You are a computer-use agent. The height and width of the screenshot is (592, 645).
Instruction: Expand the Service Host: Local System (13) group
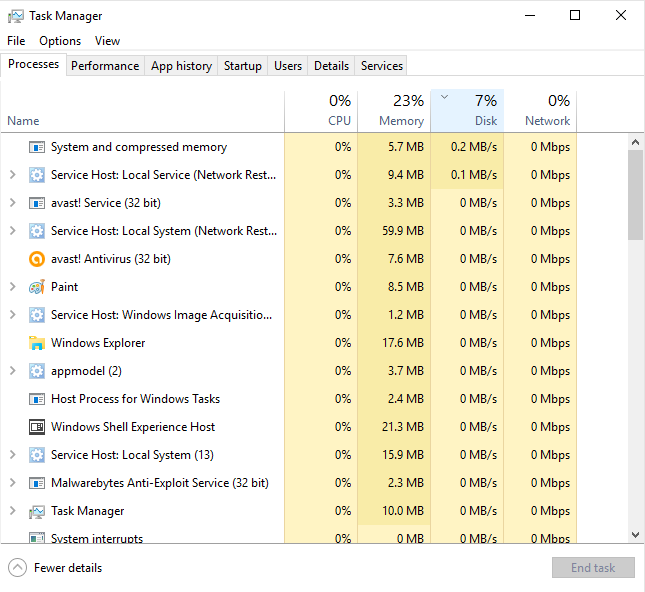[x=12, y=455]
